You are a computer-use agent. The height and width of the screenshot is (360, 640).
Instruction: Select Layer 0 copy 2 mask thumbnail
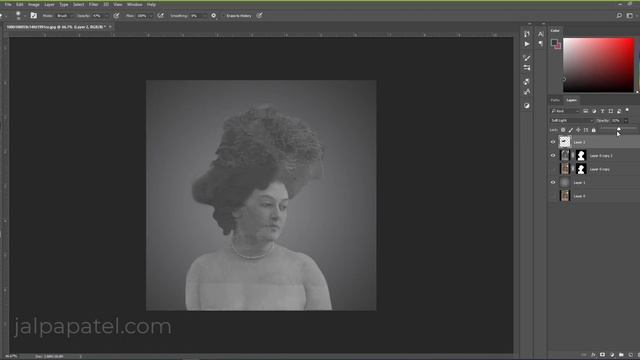point(581,155)
